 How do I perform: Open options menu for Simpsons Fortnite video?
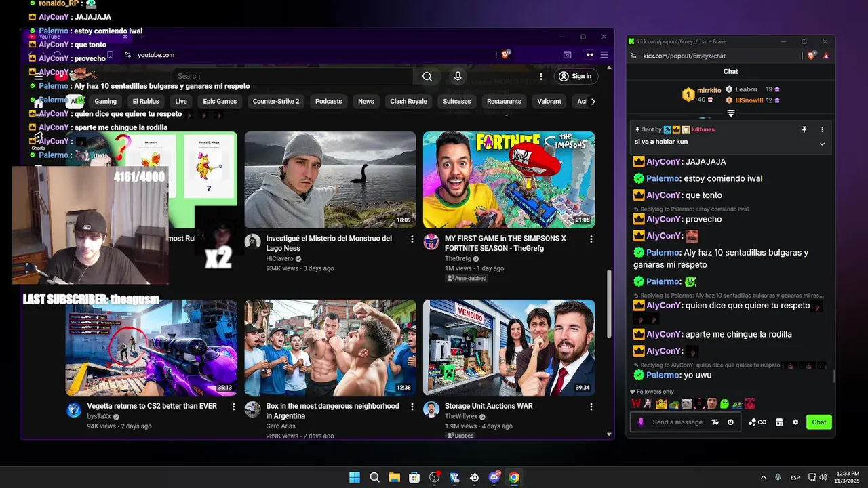(x=591, y=239)
